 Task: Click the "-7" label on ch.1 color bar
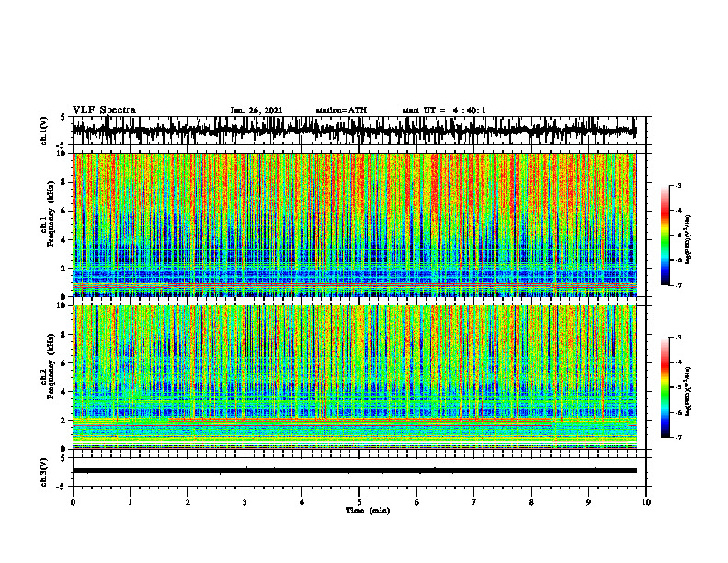click(677, 286)
